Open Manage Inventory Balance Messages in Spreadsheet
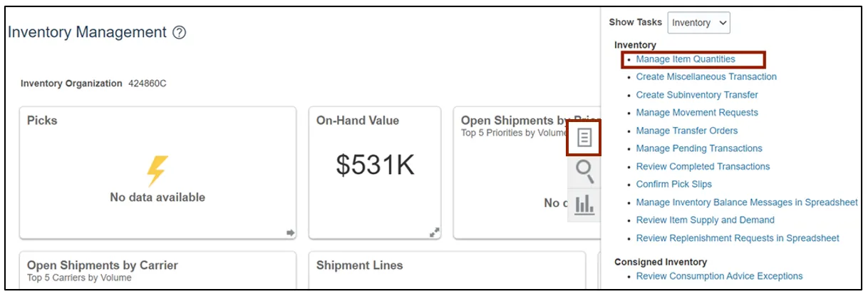The width and height of the screenshot is (868, 294). coord(746,202)
